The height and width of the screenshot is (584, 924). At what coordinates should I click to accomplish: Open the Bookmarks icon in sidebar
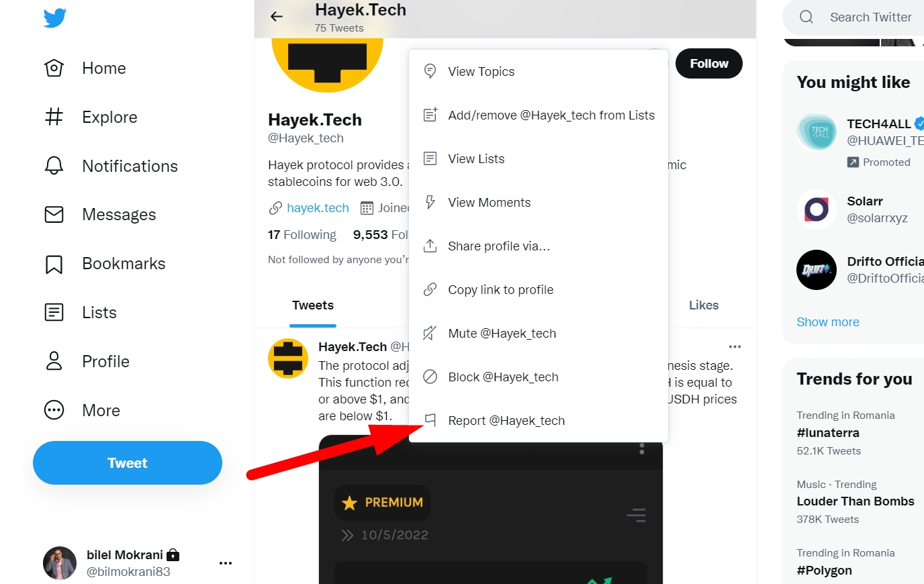[54, 264]
